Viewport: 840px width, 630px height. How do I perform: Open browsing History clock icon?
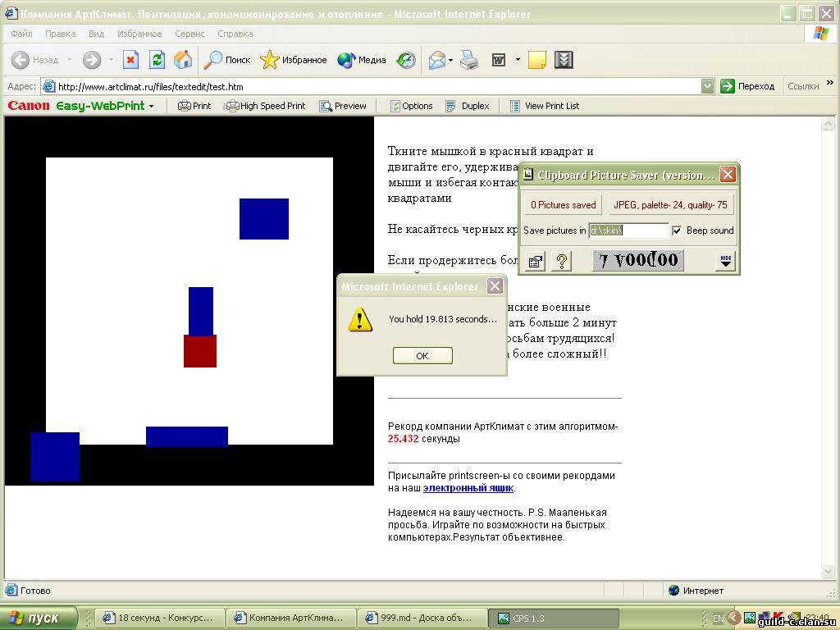(x=405, y=60)
